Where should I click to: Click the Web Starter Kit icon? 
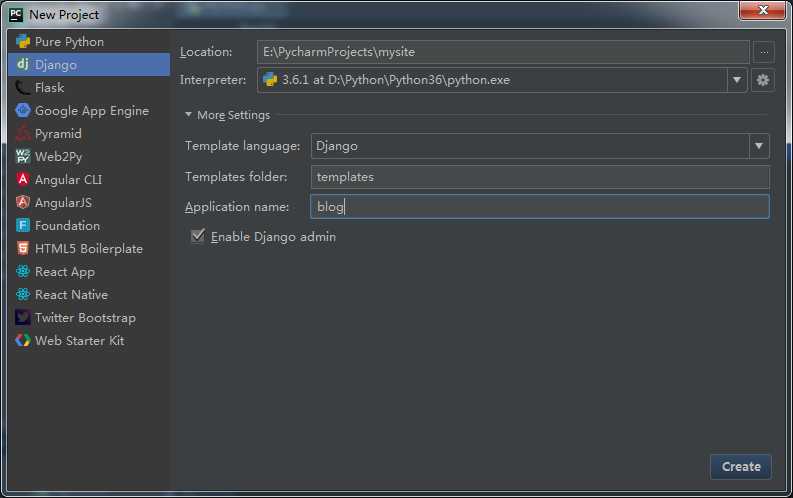[23, 340]
